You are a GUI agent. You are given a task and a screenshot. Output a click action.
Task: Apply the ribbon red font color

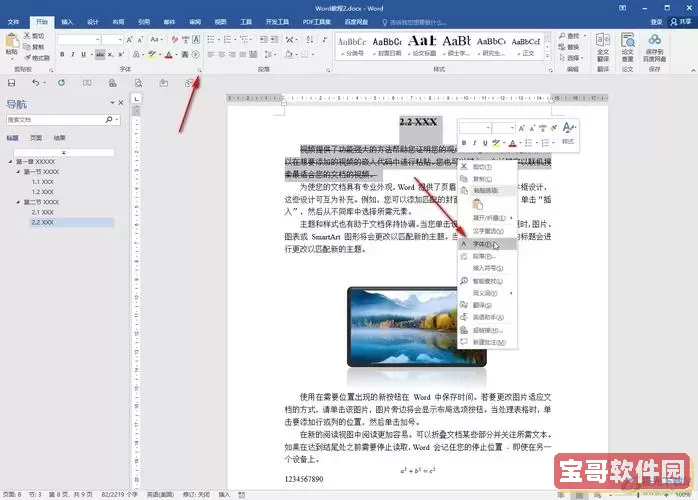click(168, 54)
